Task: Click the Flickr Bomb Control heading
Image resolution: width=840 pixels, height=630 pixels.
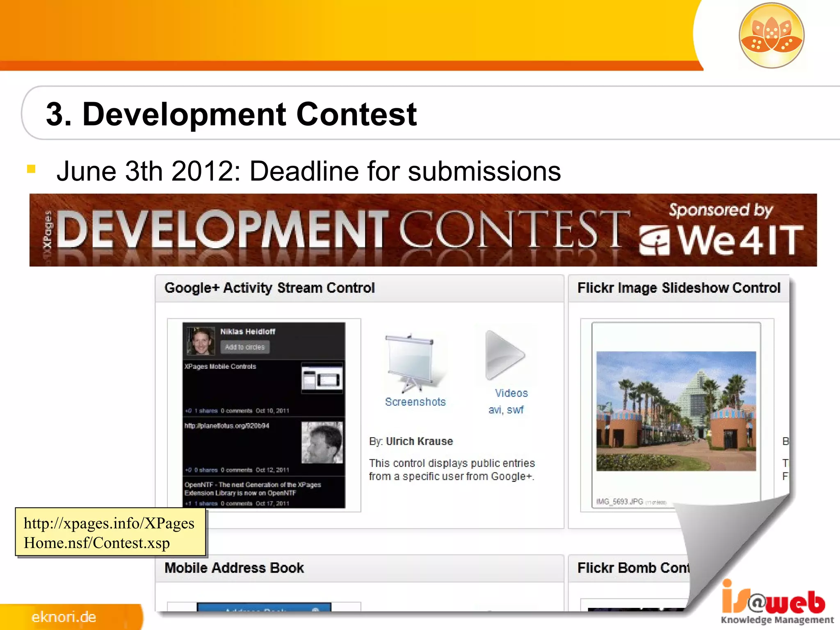Action: (x=634, y=568)
